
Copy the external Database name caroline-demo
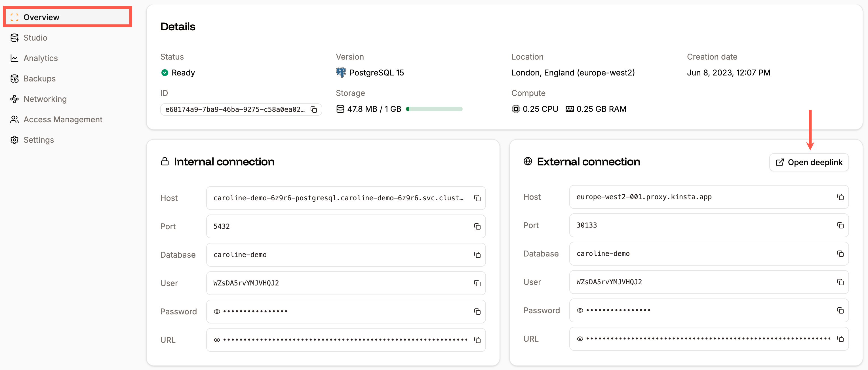coord(841,254)
